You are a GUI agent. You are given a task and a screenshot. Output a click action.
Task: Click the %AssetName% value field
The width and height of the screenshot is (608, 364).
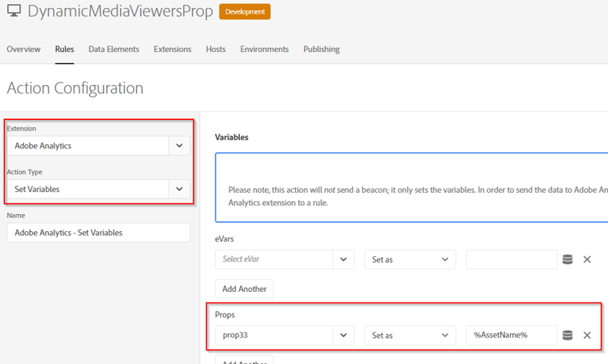pos(511,335)
